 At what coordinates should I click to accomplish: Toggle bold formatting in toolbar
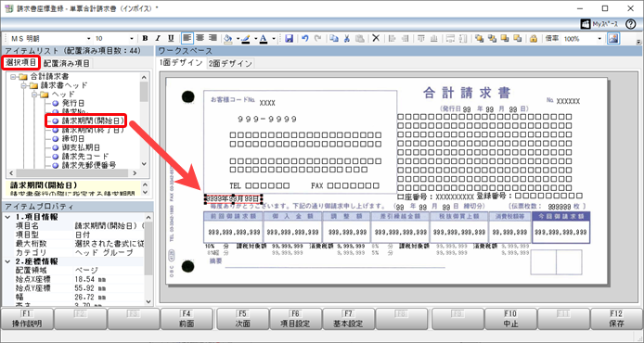[145, 38]
